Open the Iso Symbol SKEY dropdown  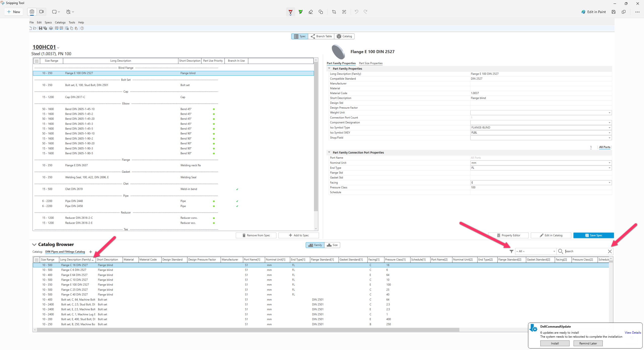610,133
